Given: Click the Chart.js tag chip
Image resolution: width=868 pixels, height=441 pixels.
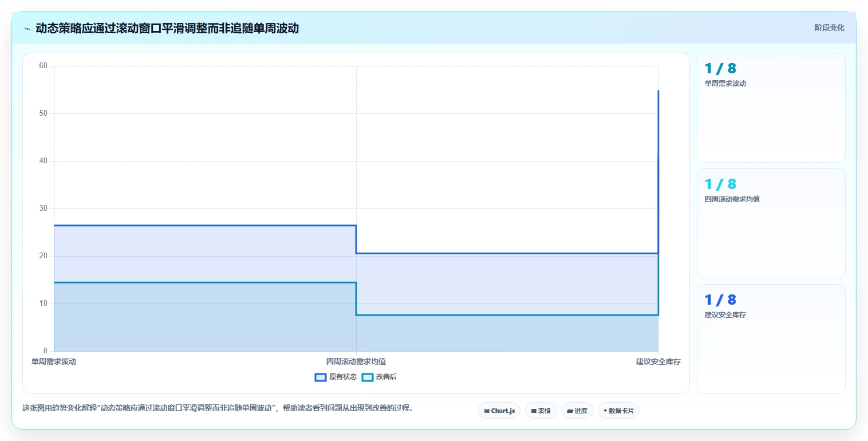Looking at the screenshot, I should [x=499, y=411].
